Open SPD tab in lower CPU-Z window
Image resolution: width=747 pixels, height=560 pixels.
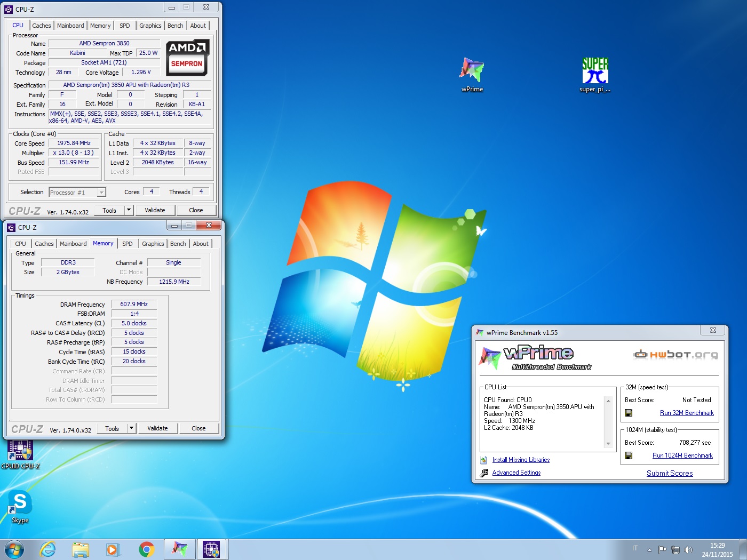tap(128, 244)
